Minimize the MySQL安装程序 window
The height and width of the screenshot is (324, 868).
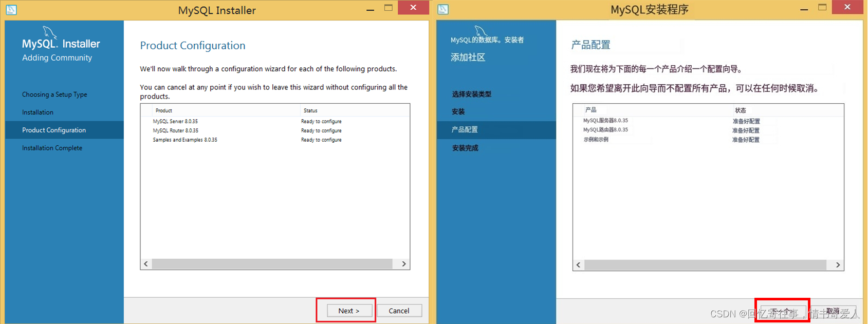804,9
